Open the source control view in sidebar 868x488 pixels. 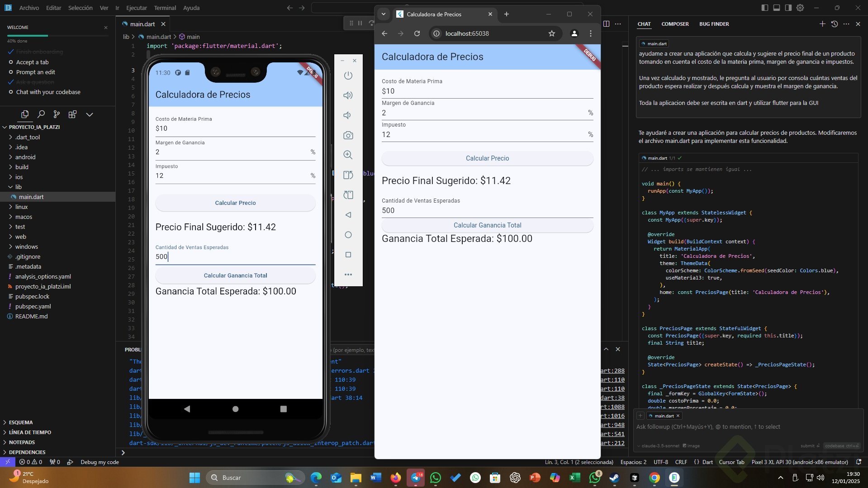57,114
